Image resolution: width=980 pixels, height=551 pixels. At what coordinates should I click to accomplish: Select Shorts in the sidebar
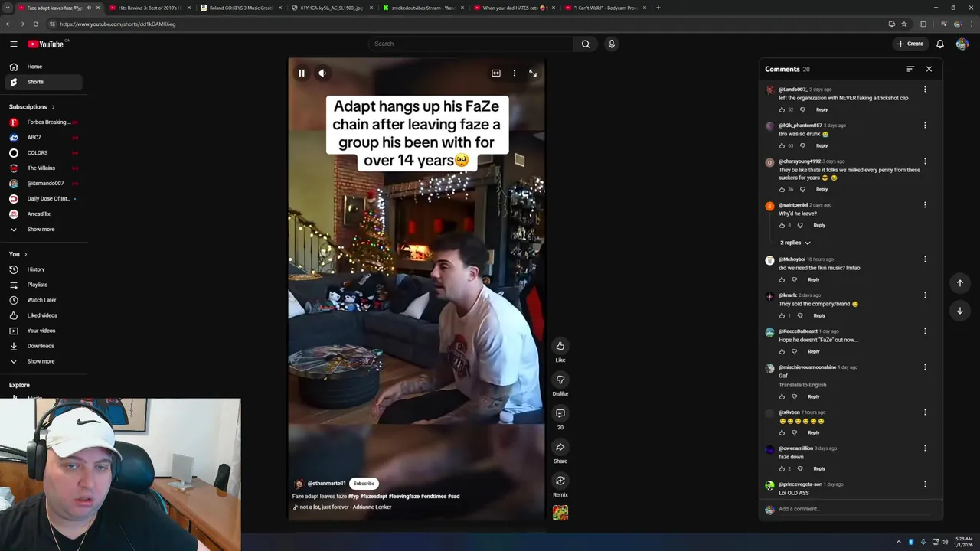point(42,82)
